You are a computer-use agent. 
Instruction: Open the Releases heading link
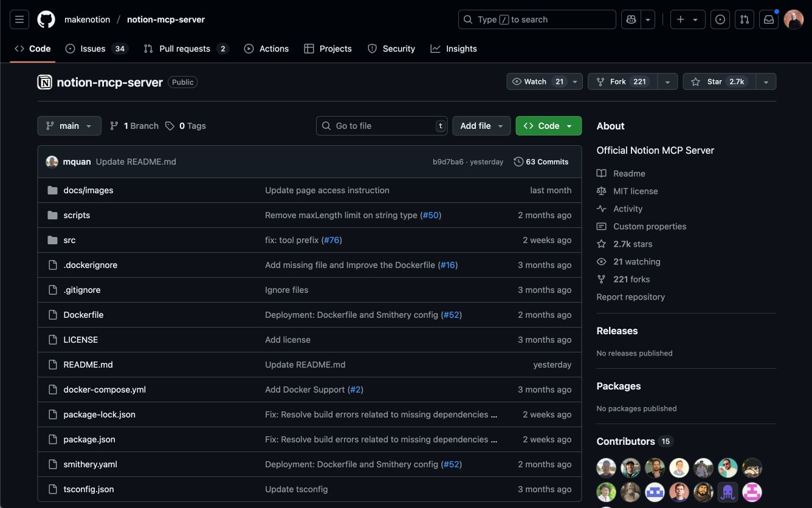pyautogui.click(x=617, y=331)
